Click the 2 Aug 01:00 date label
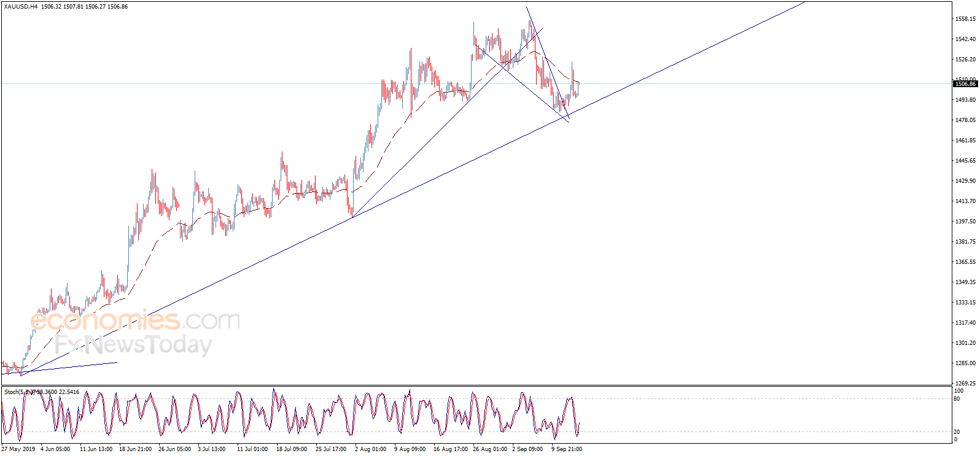 click(x=370, y=449)
